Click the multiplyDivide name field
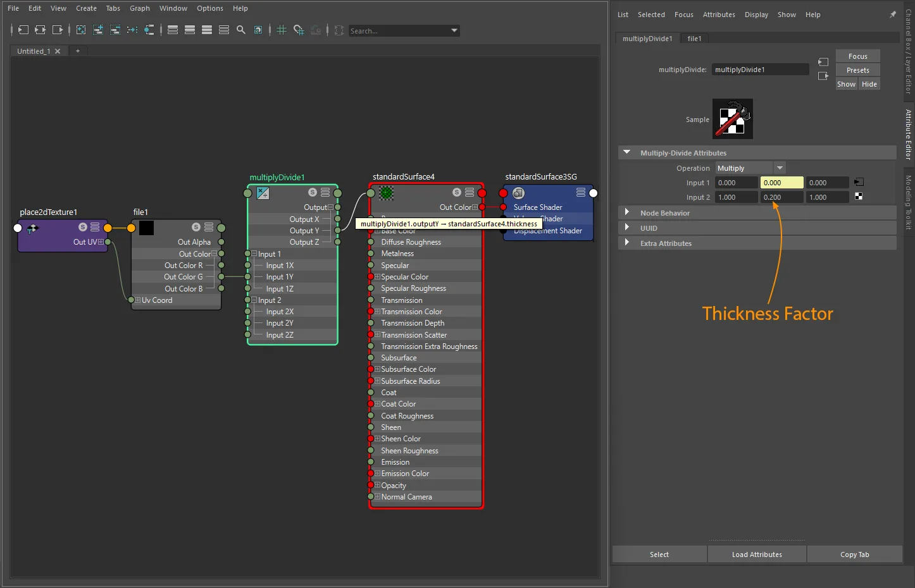 (760, 70)
